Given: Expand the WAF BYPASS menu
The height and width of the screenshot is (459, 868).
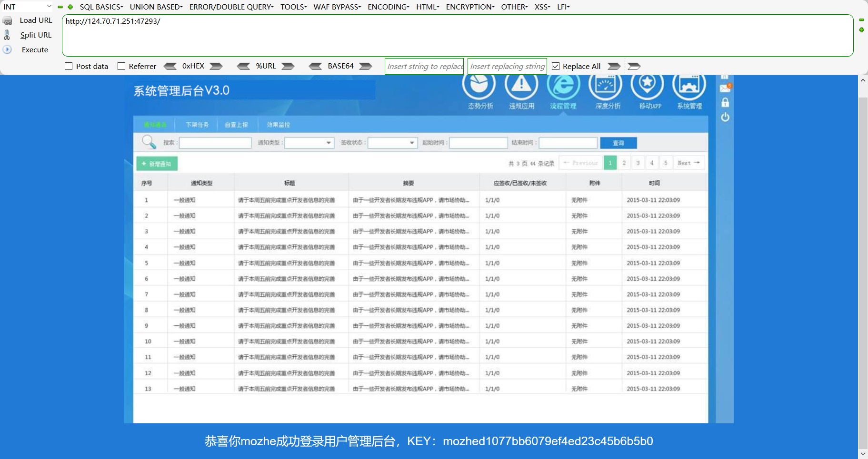Looking at the screenshot, I should (x=337, y=7).
